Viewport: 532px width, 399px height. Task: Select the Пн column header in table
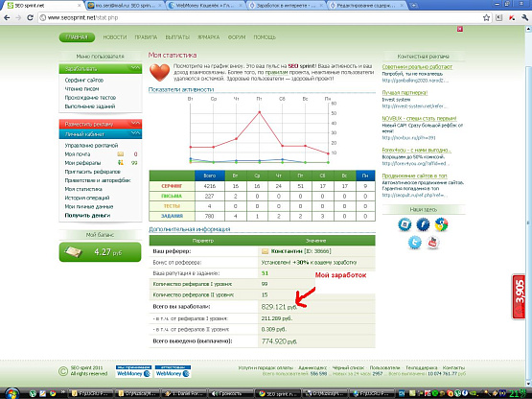click(x=365, y=176)
